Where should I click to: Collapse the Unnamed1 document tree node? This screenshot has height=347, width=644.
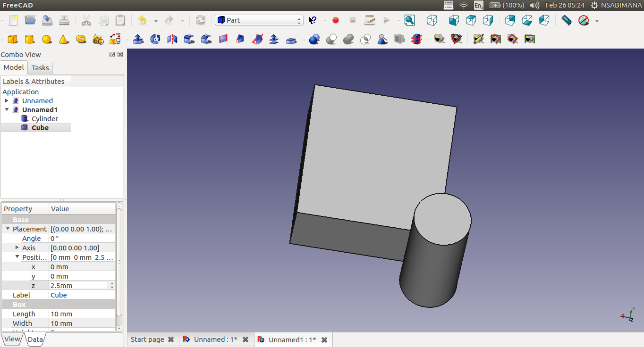[x=7, y=109]
